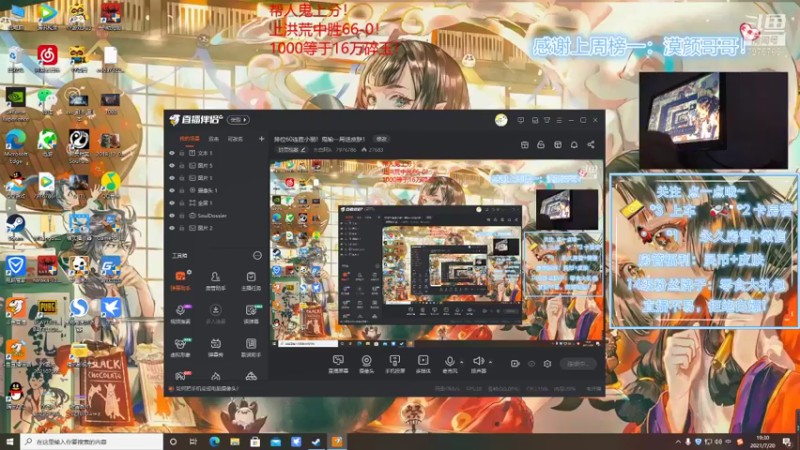
Task: Hide the 图片 1 layer with its eye
Action: pyautogui.click(x=172, y=178)
